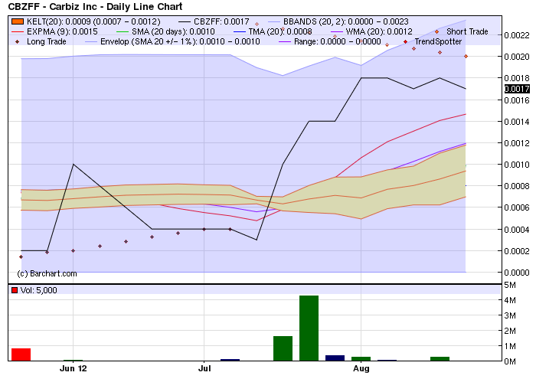The width and height of the screenshot is (536, 392).
Task: Select the TMA (20): 0.0008 legend entry
Action: (273, 31)
